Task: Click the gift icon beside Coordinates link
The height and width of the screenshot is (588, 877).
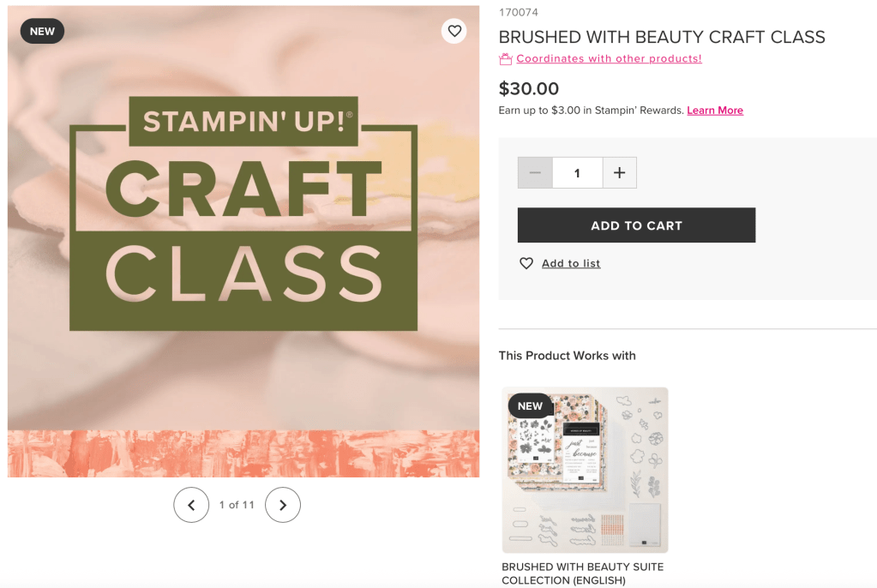Action: [506, 59]
